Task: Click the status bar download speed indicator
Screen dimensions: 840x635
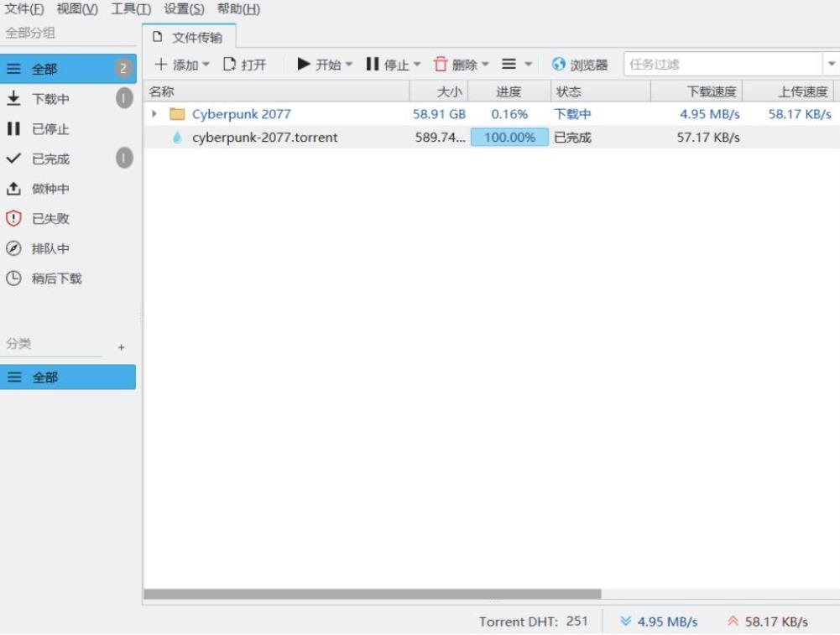Action: (659, 622)
